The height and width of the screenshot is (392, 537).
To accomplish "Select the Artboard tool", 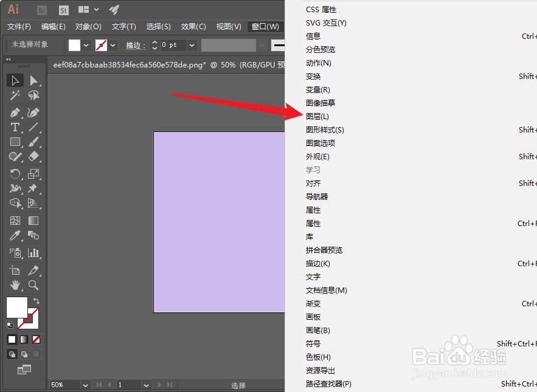I will click(x=15, y=270).
